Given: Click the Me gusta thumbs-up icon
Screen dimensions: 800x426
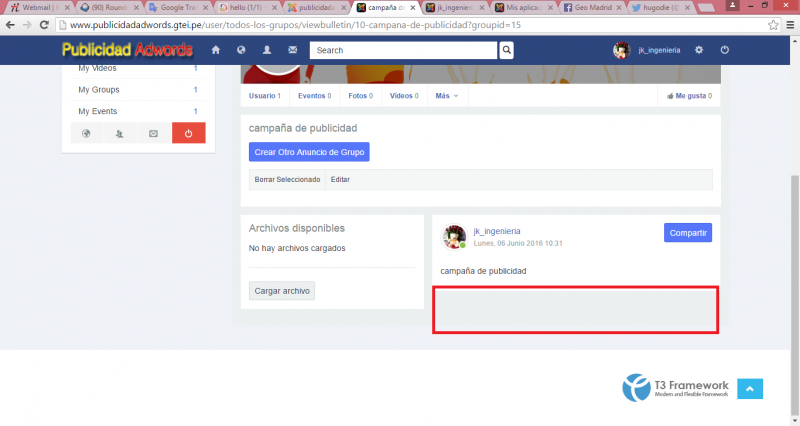Looking at the screenshot, I should (x=670, y=96).
